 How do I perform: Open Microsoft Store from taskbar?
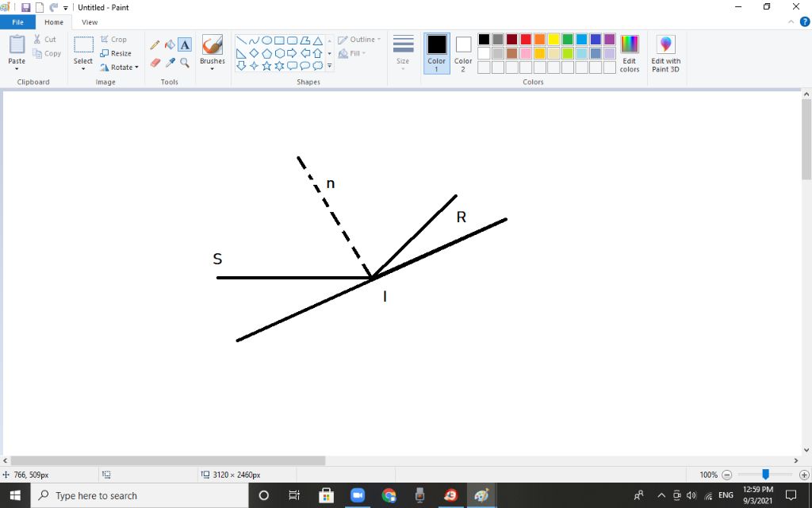(x=326, y=495)
